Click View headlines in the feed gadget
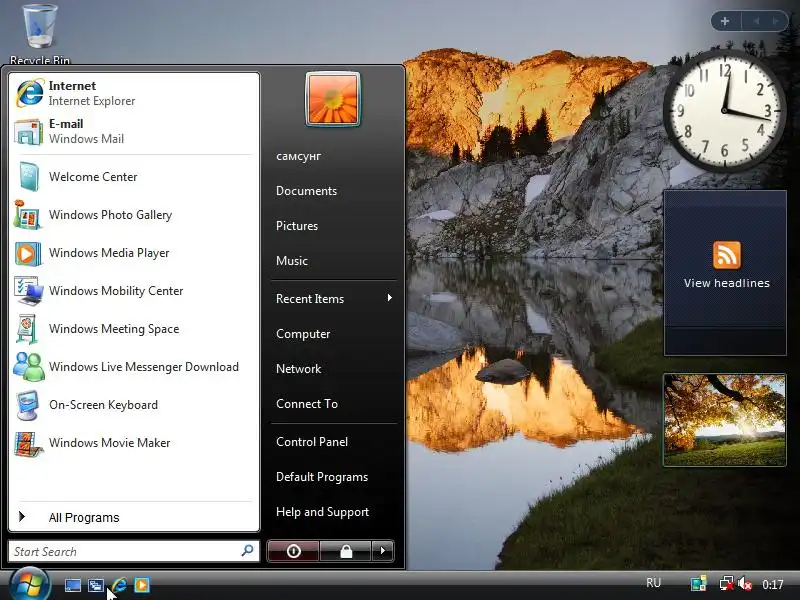 (x=727, y=283)
